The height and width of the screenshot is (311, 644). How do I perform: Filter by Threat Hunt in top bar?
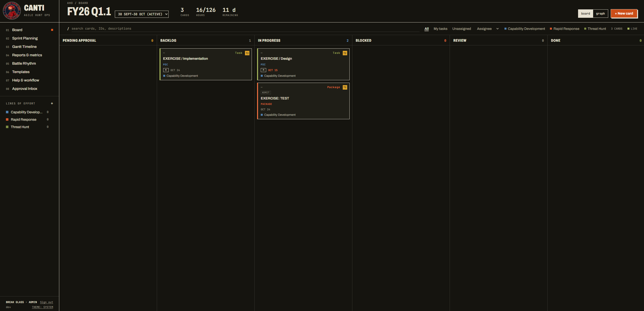click(595, 29)
